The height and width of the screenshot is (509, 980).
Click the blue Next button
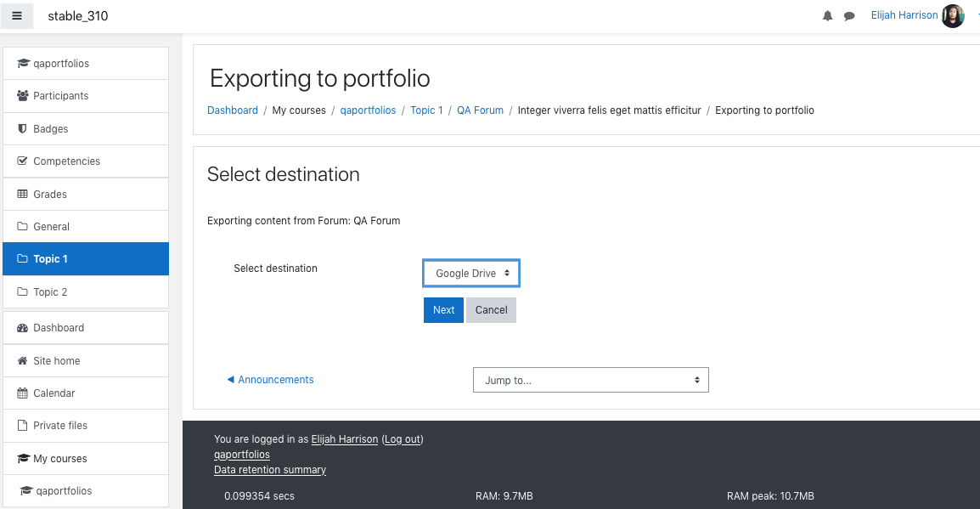pos(443,310)
